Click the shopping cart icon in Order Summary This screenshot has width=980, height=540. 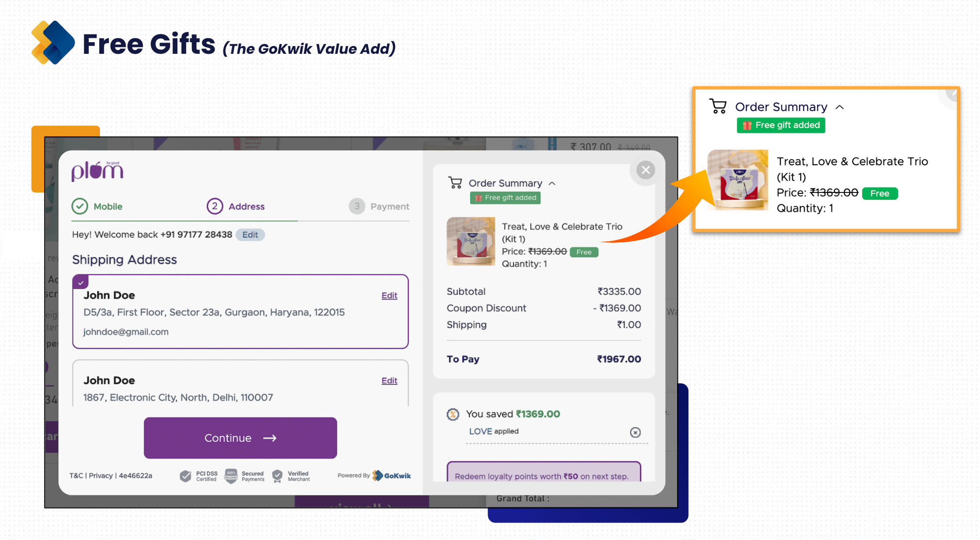click(x=455, y=183)
